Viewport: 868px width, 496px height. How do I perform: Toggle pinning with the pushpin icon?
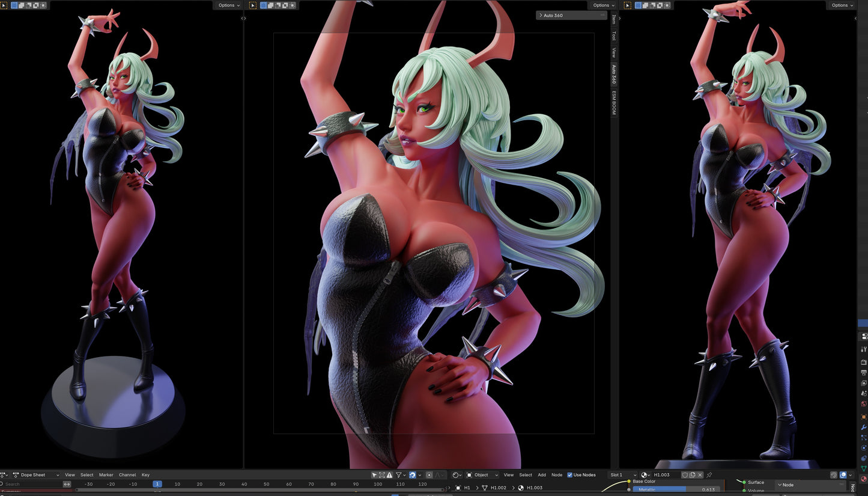coord(709,475)
